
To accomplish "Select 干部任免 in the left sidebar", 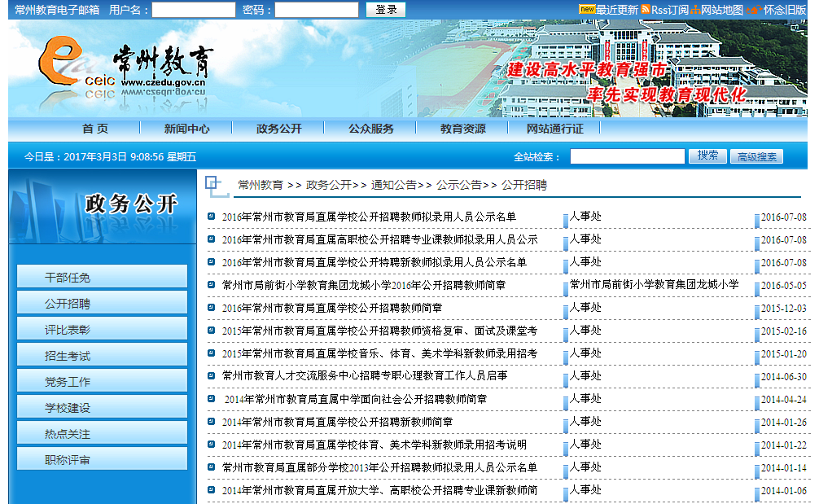I will click(x=102, y=278).
